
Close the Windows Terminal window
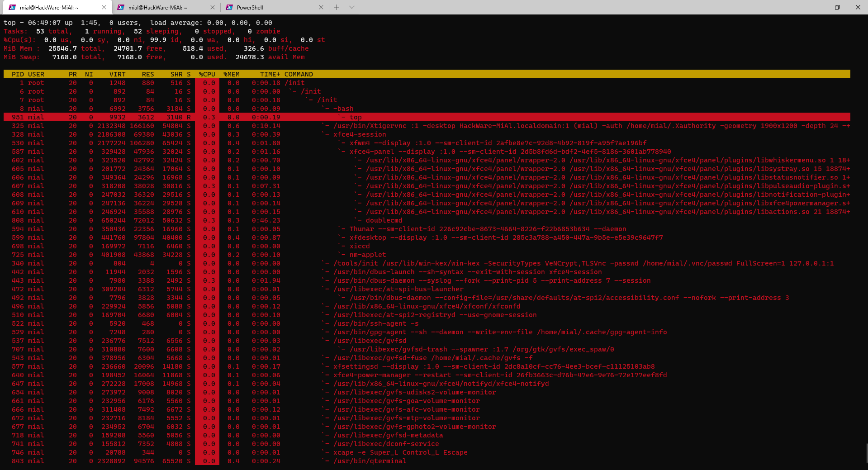click(x=858, y=7)
